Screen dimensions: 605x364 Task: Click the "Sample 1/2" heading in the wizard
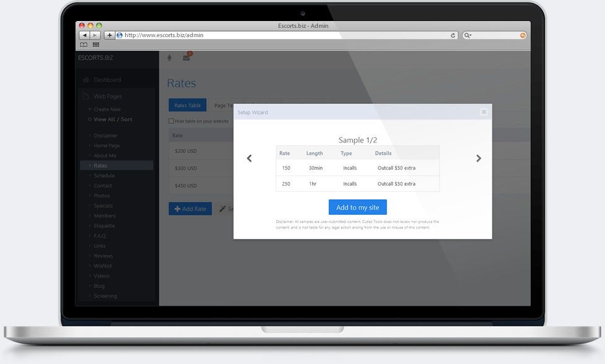(358, 140)
